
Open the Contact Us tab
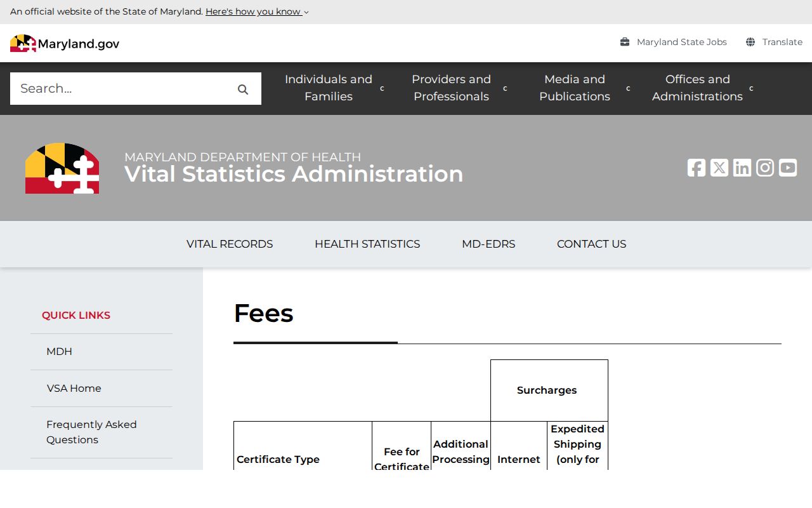(x=591, y=244)
